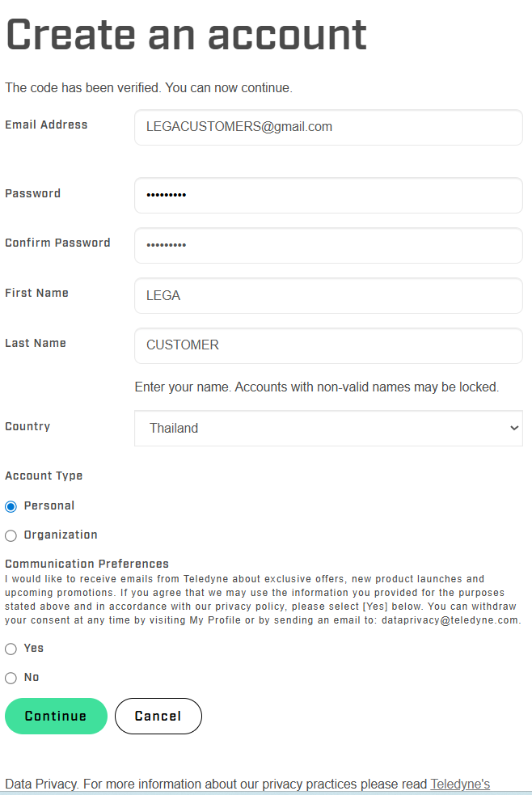This screenshot has height=795, width=532.
Task: Select No for communication preferences
Action: click(11, 678)
